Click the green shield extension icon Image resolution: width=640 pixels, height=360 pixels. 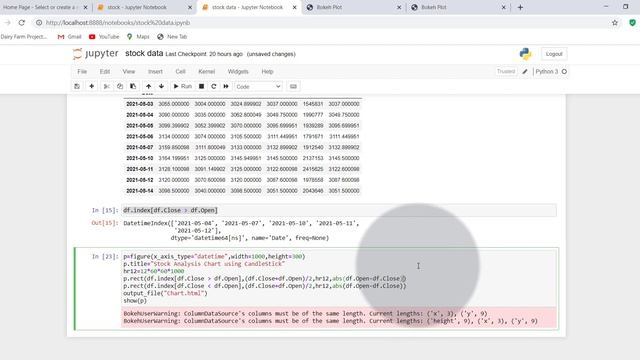[x=632, y=23]
